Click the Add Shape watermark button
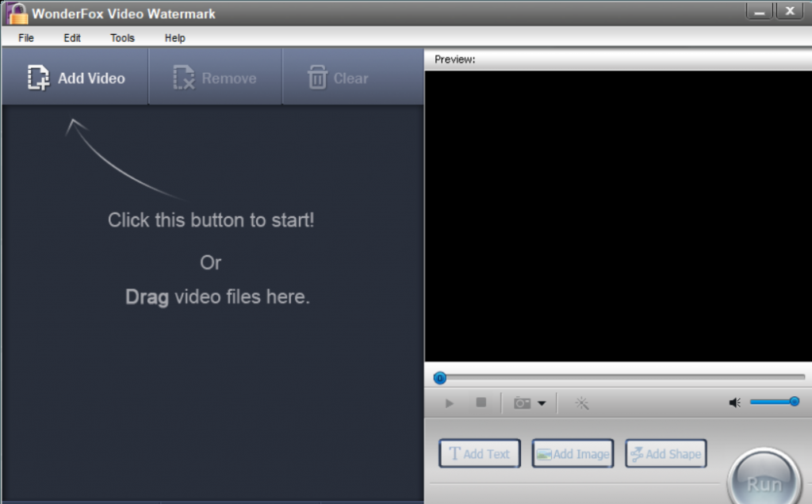 [666, 454]
